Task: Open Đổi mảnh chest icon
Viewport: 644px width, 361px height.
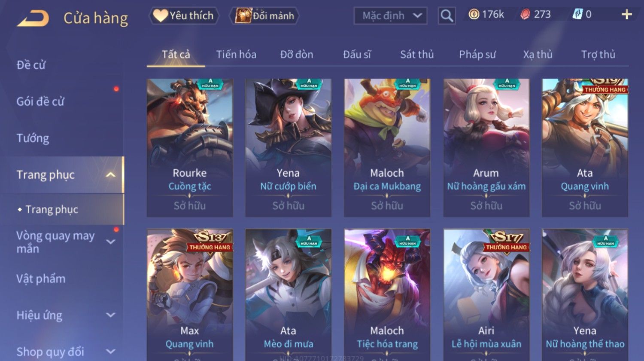Action: 264,16
